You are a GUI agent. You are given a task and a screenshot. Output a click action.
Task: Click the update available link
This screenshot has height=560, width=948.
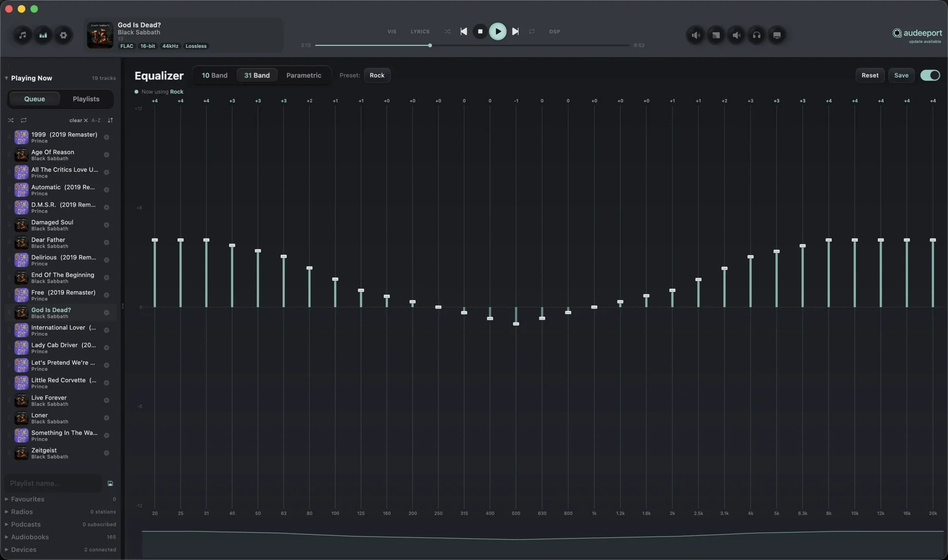point(925,42)
